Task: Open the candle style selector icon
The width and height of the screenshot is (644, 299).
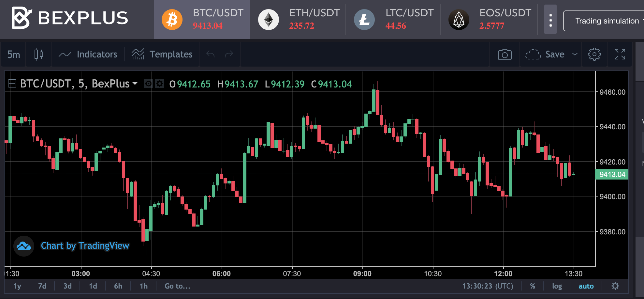Action: (x=38, y=54)
